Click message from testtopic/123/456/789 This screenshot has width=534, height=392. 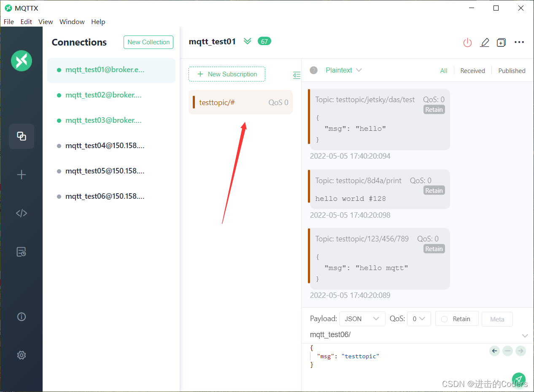[380, 259]
